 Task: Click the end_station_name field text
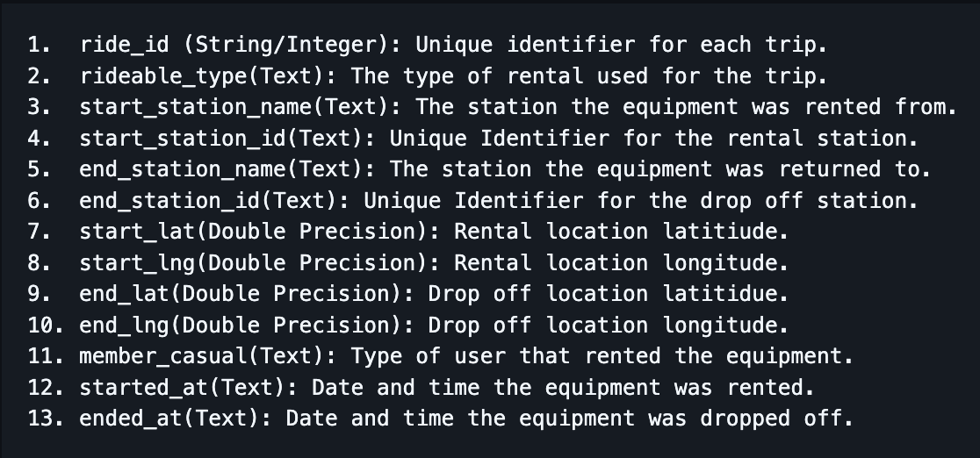click(183, 169)
